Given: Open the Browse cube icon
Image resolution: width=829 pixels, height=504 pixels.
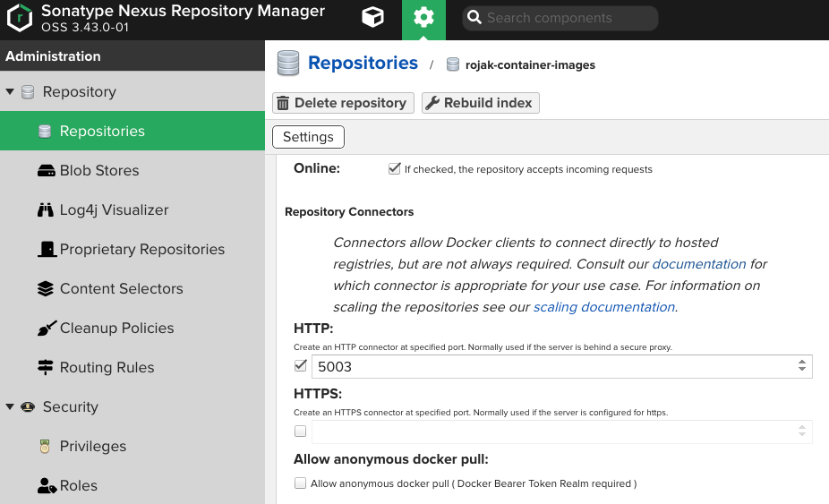Looking at the screenshot, I should 372,17.
